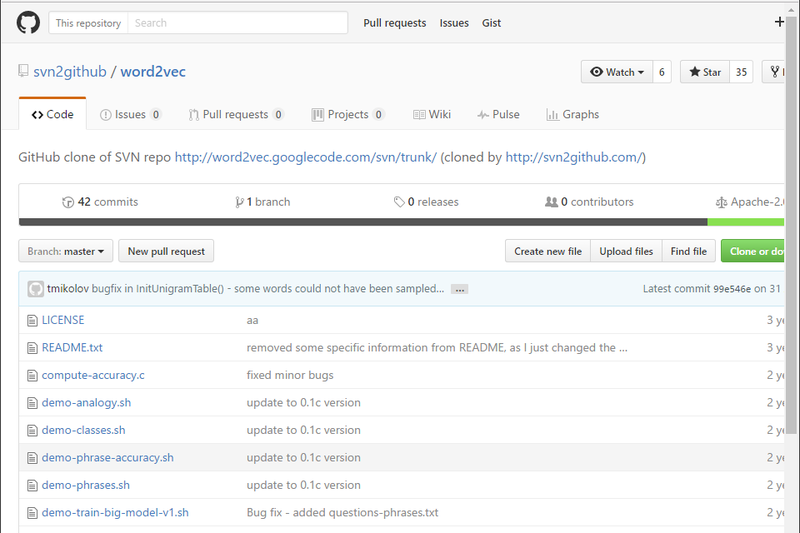Switch to the Graphs tab
This screenshot has height=533, width=800.
click(x=573, y=114)
